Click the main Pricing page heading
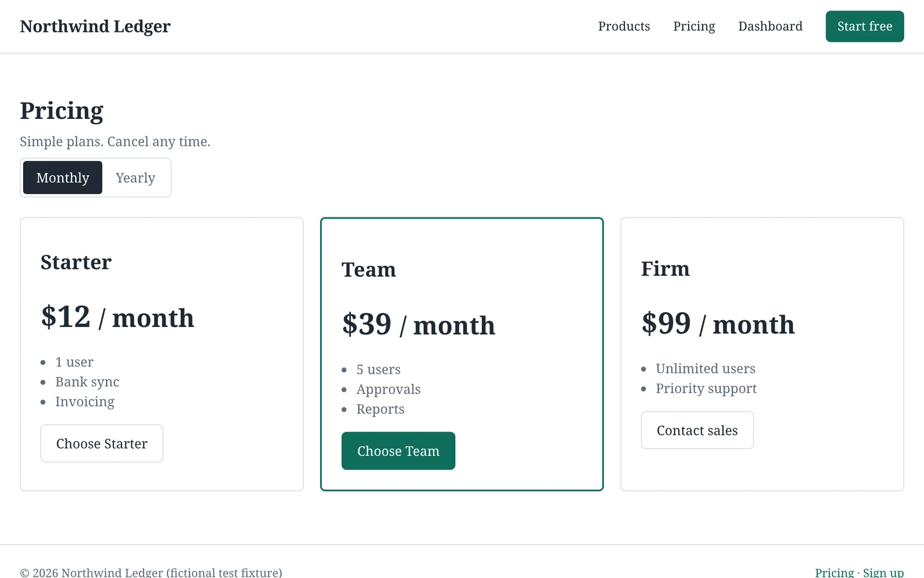Image resolution: width=924 pixels, height=578 pixels. coord(62,111)
